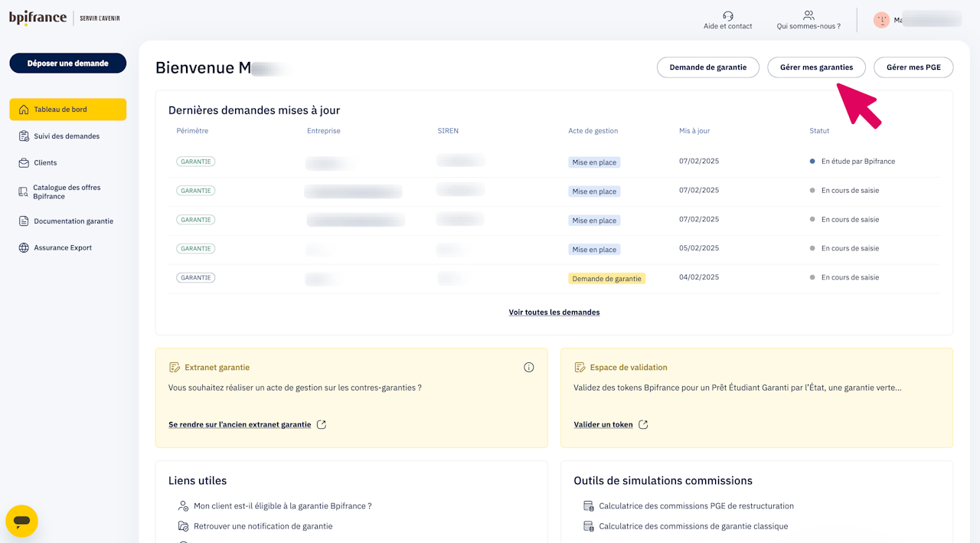Open the Aide et contact headset icon

point(728,15)
